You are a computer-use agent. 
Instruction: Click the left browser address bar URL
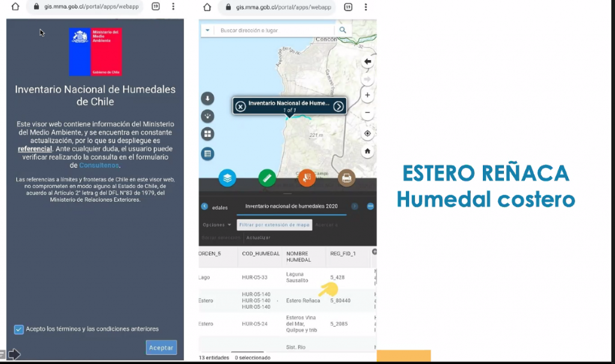(91, 6)
